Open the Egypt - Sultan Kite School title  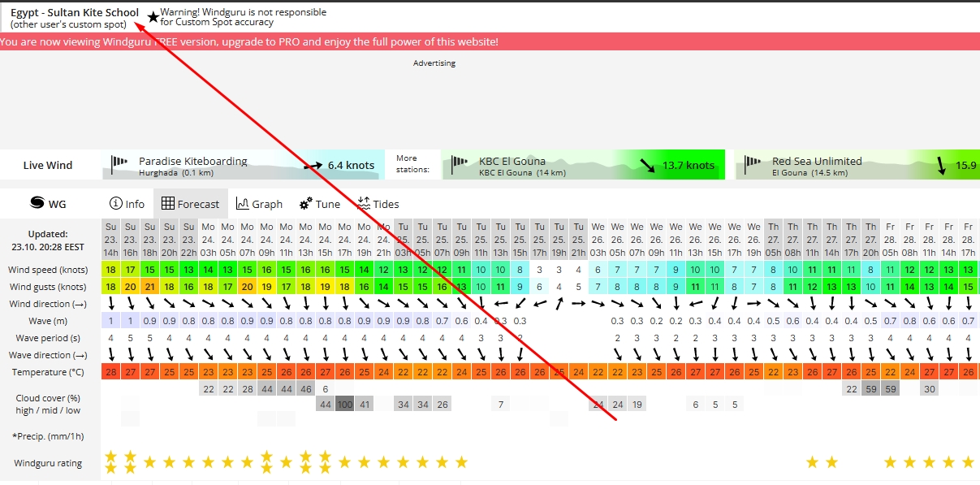(x=75, y=13)
